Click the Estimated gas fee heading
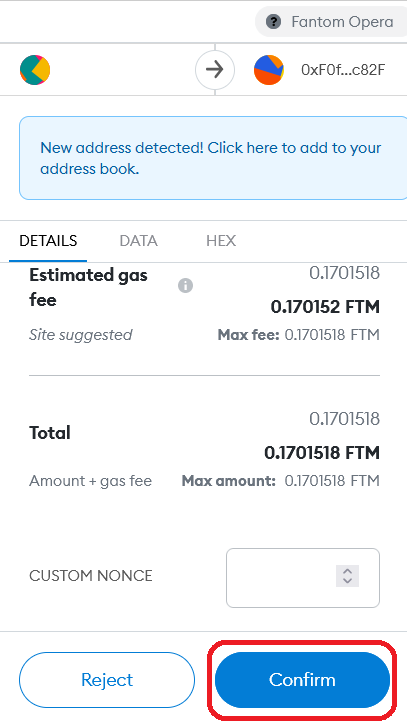 click(88, 287)
